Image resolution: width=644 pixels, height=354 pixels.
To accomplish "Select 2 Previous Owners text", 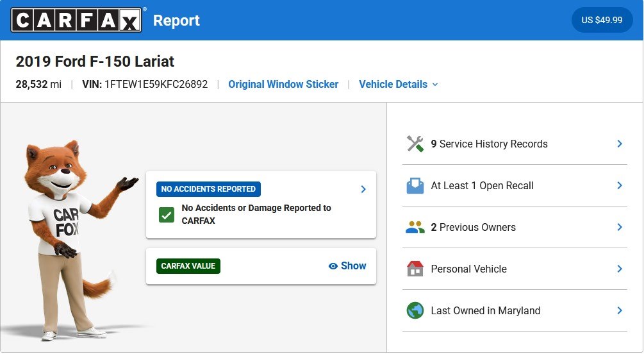I will coord(473,227).
